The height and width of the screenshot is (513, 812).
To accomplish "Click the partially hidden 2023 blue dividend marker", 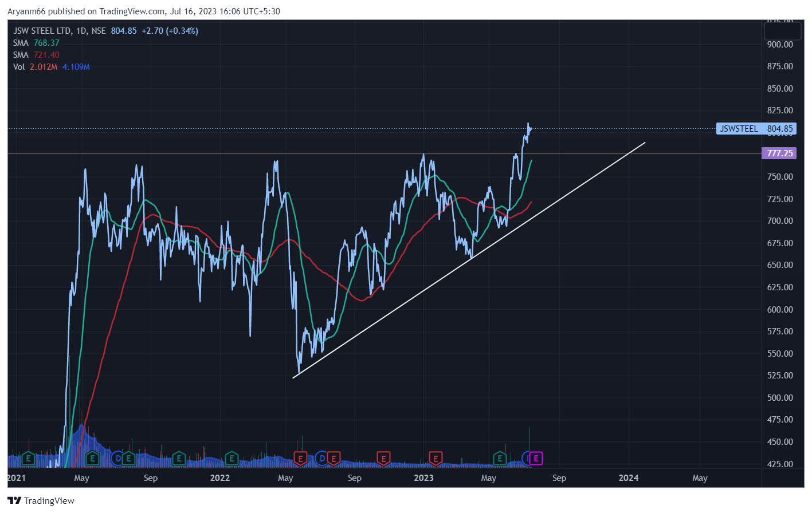I will 525,459.
